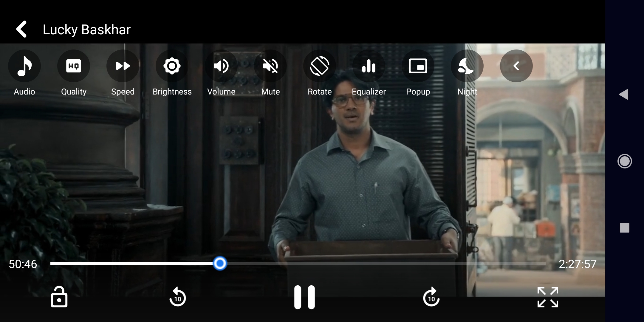Select the HQ Quality icon
644x322 pixels.
pos(74,66)
